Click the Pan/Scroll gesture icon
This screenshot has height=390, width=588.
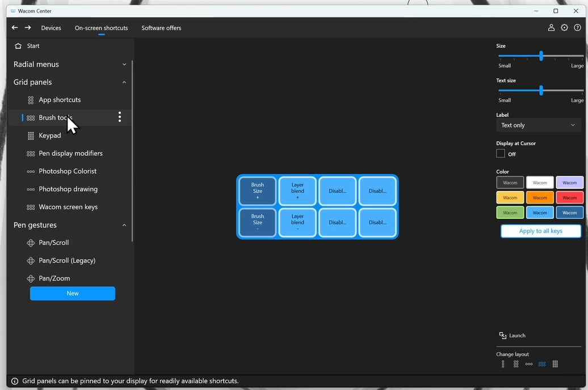coord(31,243)
